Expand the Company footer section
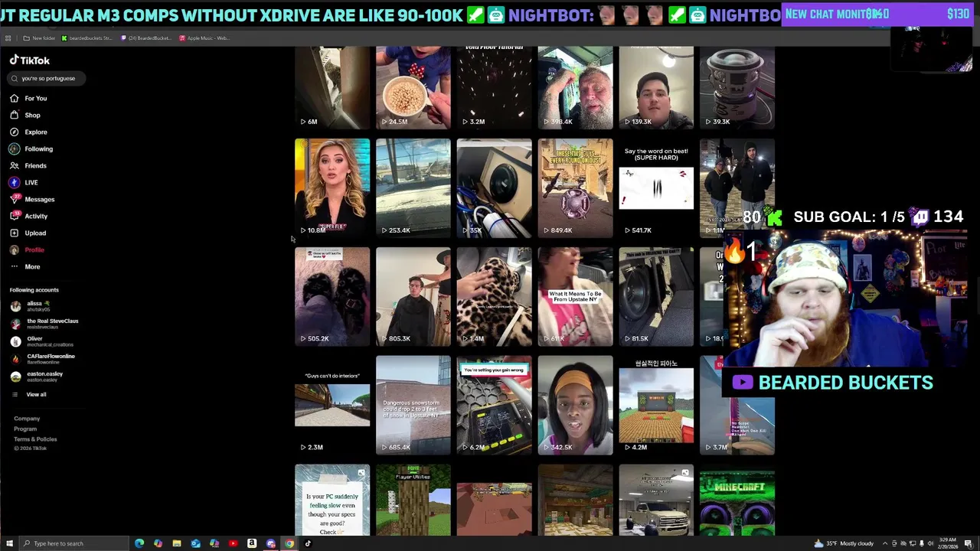Viewport: 980px width, 551px height. pyautogui.click(x=27, y=419)
